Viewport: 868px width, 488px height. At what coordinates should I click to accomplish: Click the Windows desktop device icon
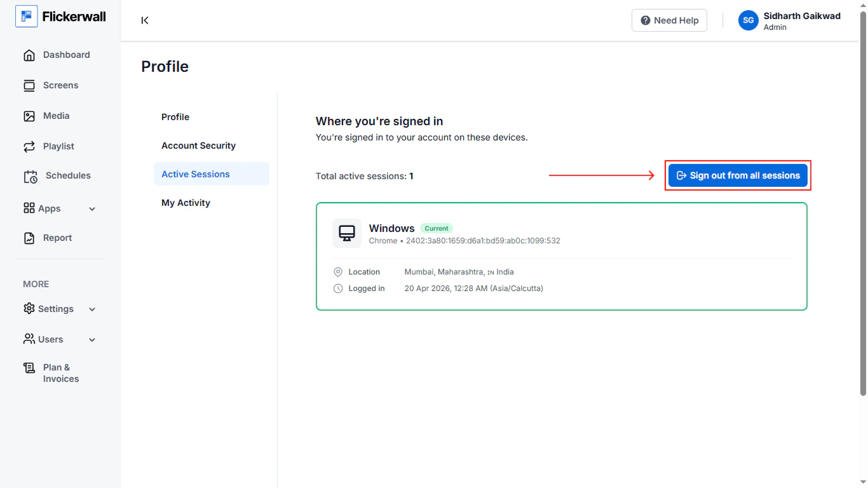[347, 233]
